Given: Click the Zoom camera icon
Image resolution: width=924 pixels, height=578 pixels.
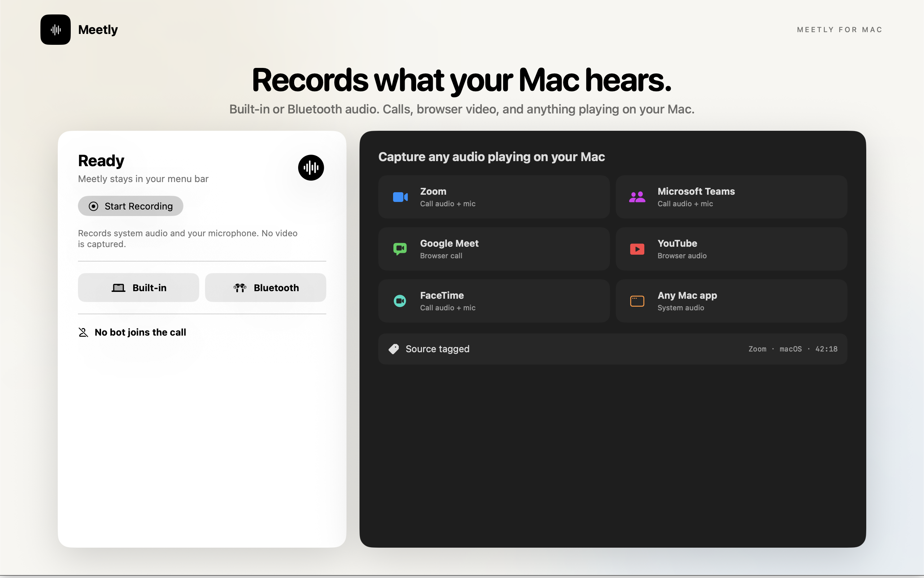Looking at the screenshot, I should coord(400,197).
